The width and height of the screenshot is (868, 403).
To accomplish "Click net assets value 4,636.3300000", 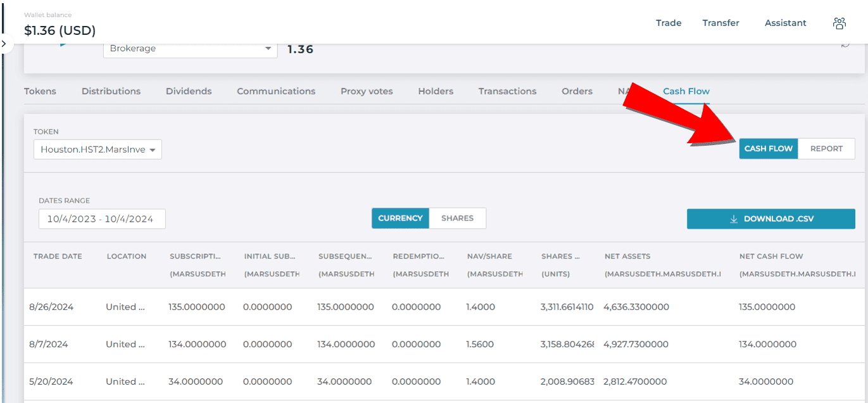I will (x=636, y=307).
